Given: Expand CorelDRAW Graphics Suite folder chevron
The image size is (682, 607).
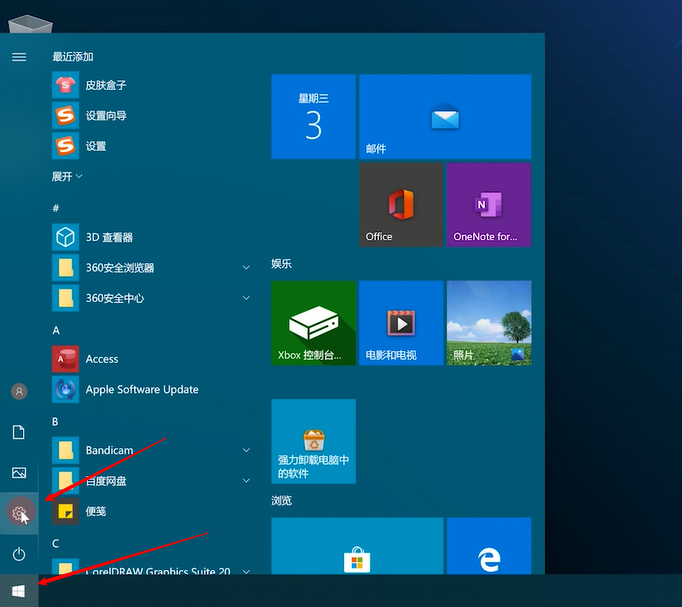Looking at the screenshot, I should tap(246, 571).
